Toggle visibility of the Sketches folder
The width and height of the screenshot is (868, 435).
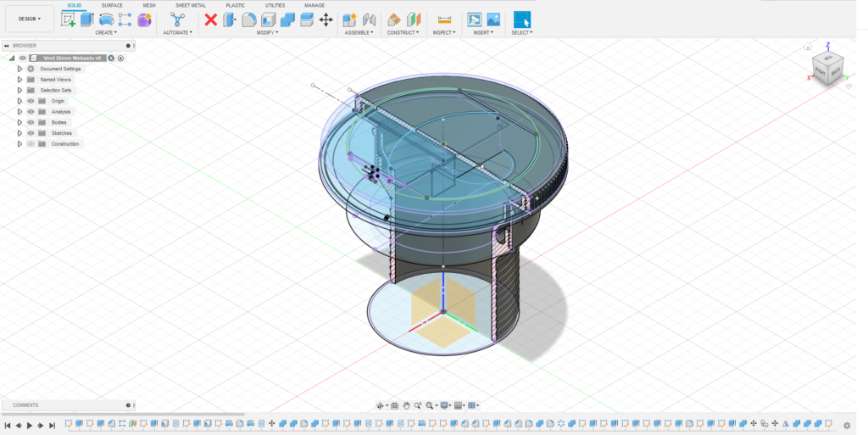(31, 133)
